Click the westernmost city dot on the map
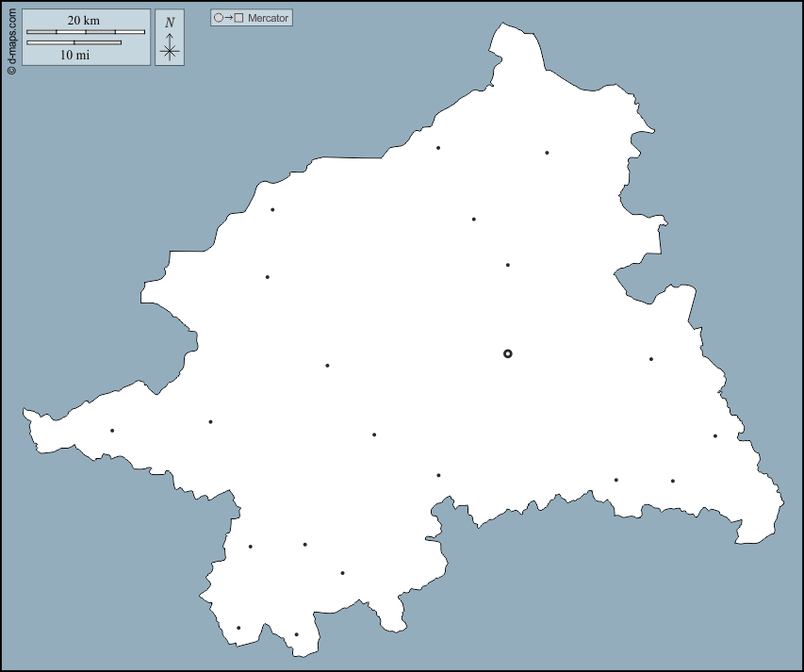The width and height of the screenshot is (804, 672). tap(112, 431)
